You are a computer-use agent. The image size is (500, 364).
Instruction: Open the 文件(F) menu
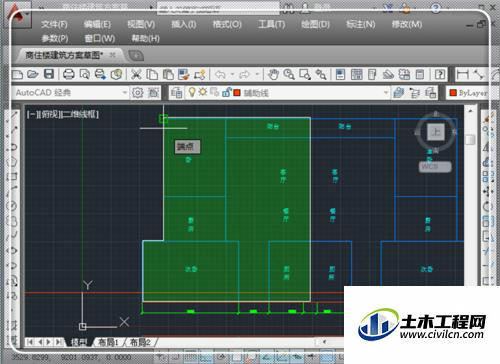[54, 24]
